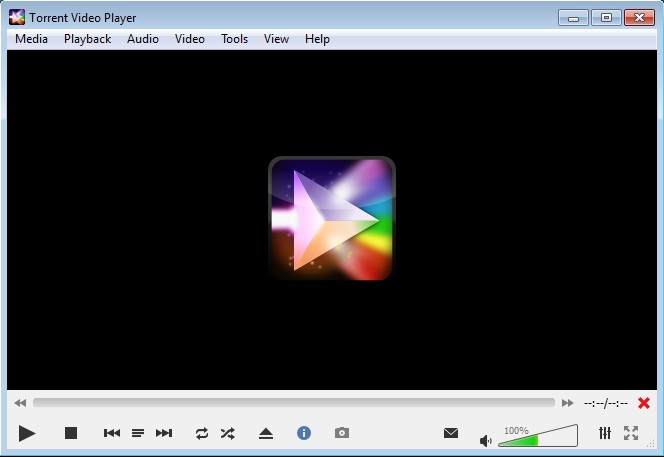Click the eject open media icon
This screenshot has width=664, height=457.
[266, 433]
